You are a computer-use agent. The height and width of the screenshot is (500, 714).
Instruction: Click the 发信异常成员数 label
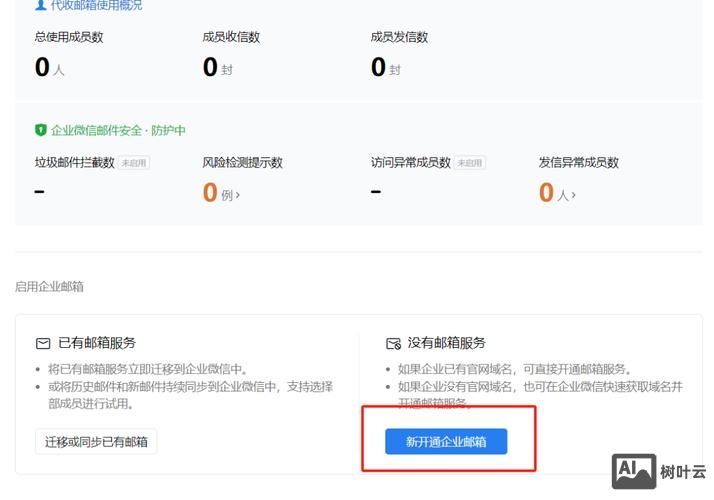[x=579, y=163]
